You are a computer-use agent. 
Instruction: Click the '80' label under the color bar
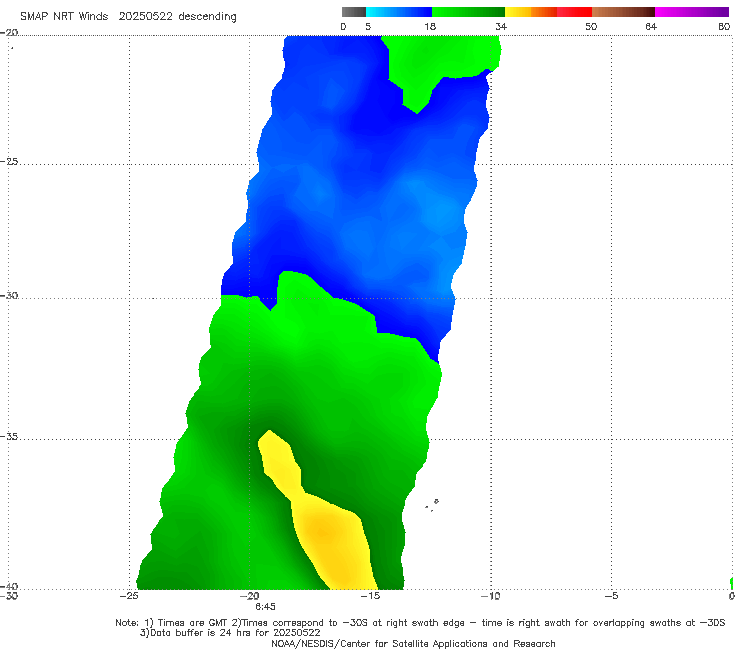pos(724,27)
